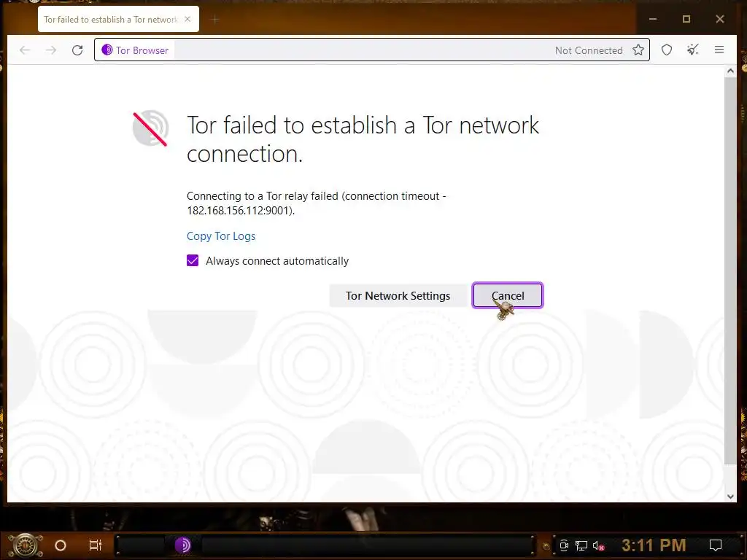This screenshot has height=560, width=747.
Task: Close the 'Tor failed to establish' tab
Action: click(187, 19)
